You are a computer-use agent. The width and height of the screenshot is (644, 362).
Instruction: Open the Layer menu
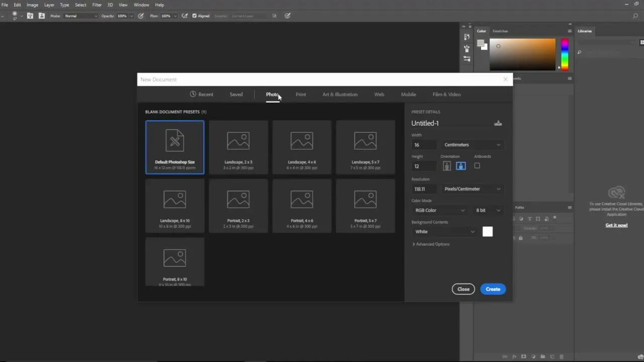point(49,5)
